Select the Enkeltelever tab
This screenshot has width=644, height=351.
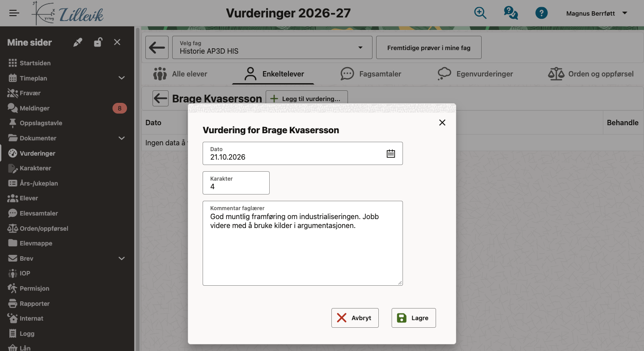pos(273,74)
